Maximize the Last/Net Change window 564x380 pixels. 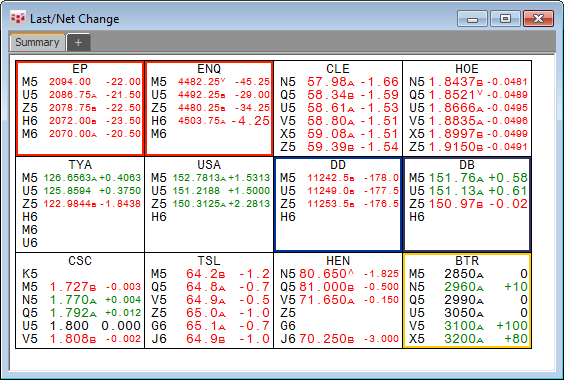tap(505, 19)
